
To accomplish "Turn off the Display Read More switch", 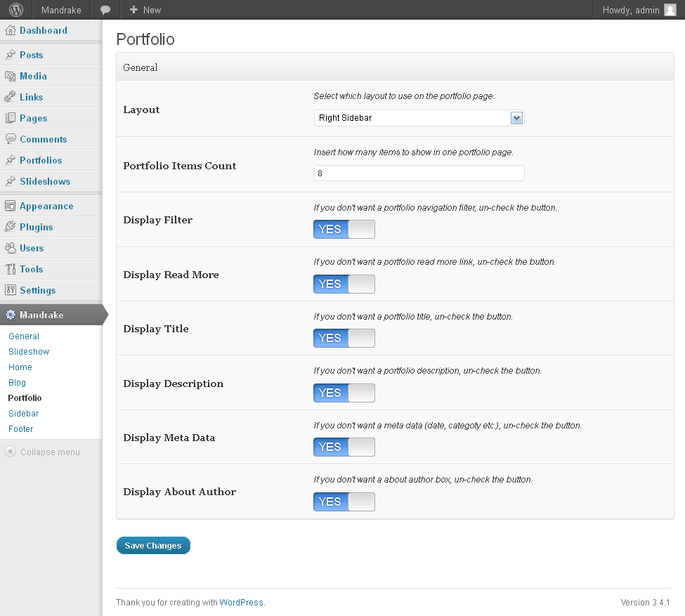I will [x=344, y=284].
